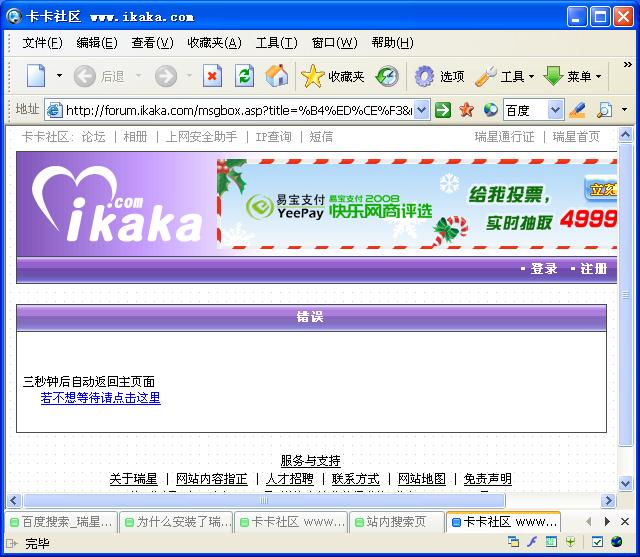Expand the back history dropdown arrow

click(138, 75)
